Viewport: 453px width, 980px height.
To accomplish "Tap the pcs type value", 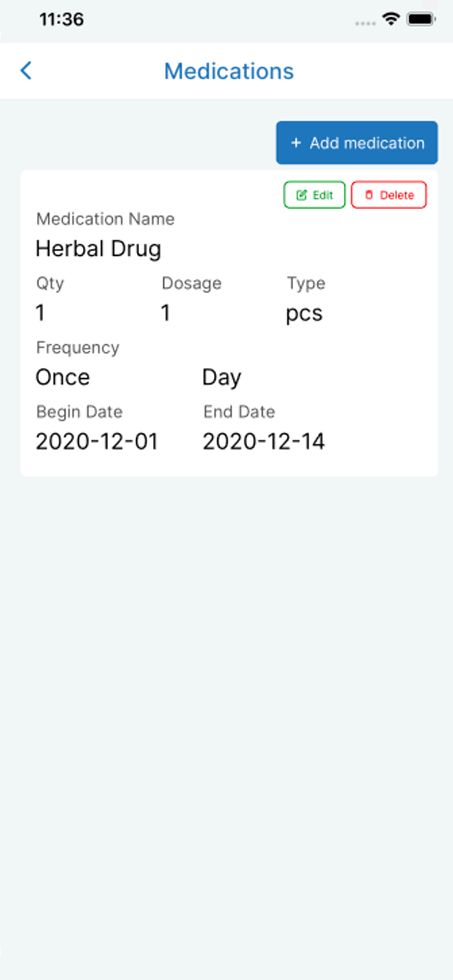I will click(304, 314).
